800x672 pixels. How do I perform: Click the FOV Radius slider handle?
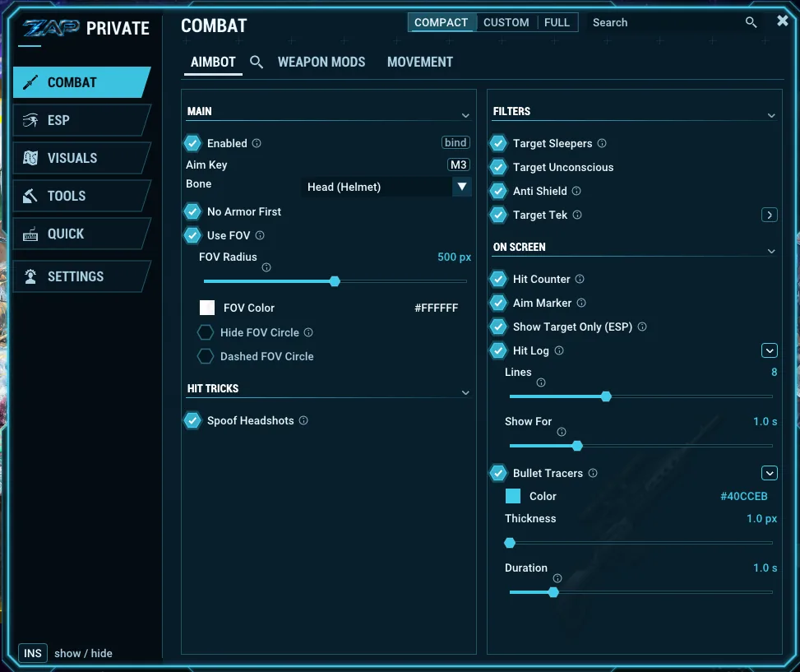tap(335, 281)
